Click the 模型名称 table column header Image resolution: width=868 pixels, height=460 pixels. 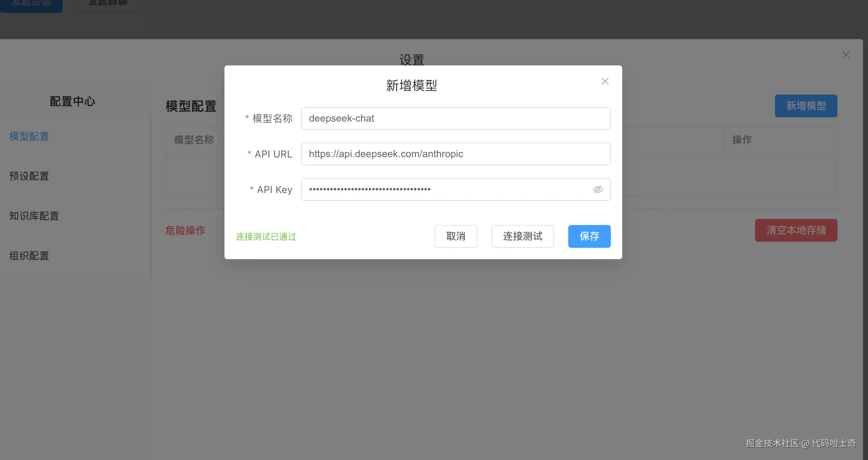[x=194, y=140]
